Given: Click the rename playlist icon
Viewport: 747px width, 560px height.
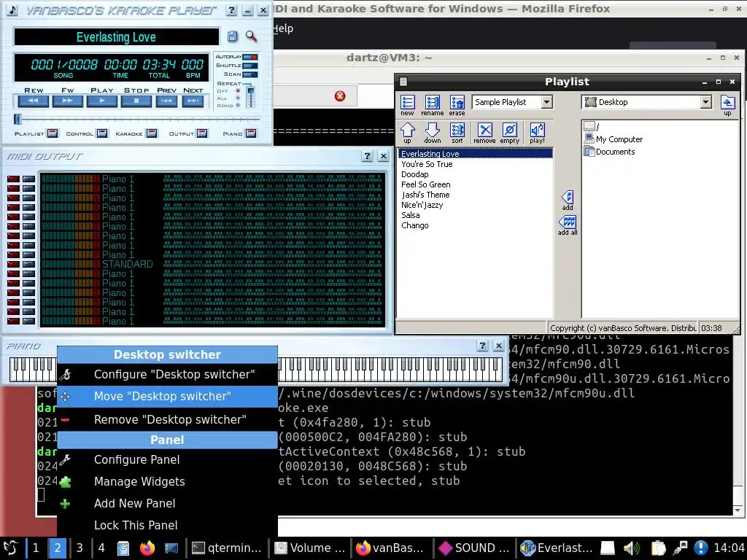Looking at the screenshot, I should point(432,105).
